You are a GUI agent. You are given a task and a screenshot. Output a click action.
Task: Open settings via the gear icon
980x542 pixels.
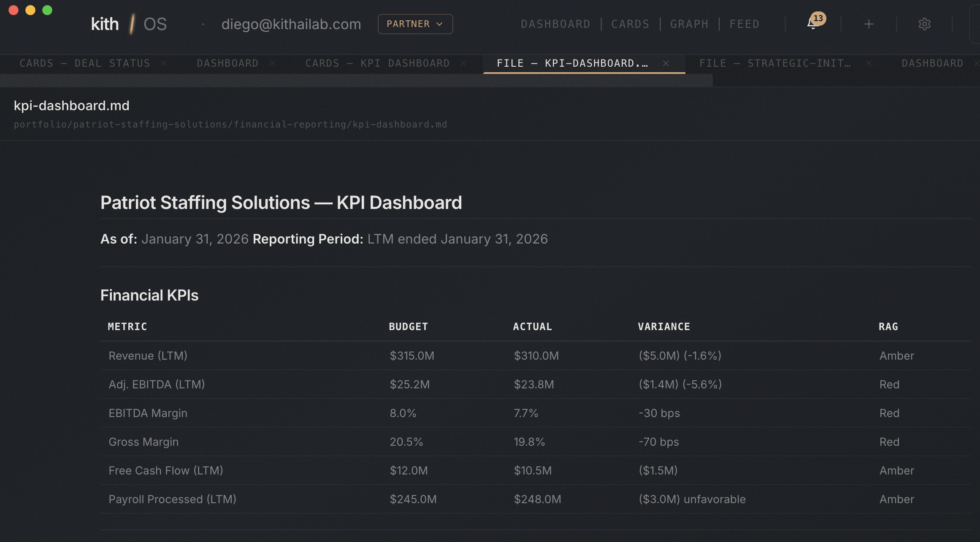925,24
